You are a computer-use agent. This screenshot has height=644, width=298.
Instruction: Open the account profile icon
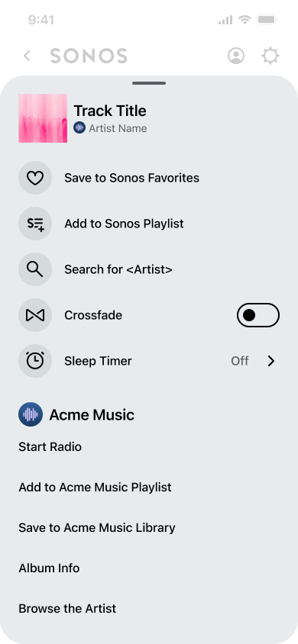pos(236,56)
